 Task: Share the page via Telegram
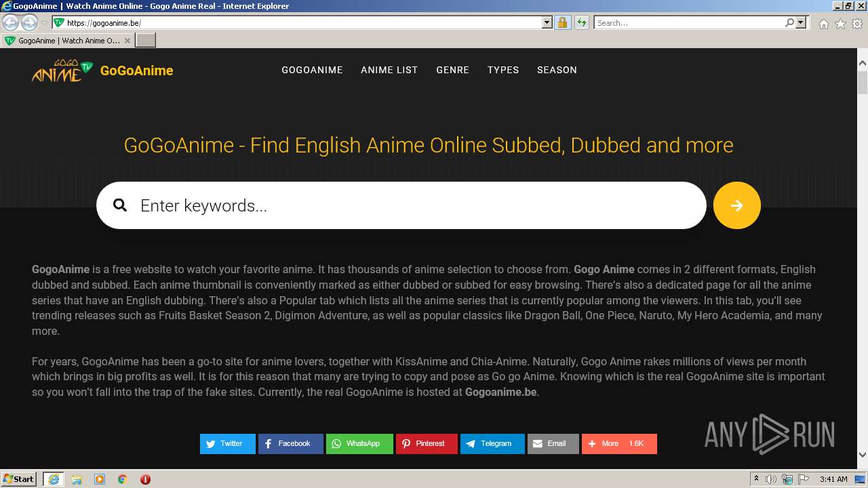pos(492,444)
